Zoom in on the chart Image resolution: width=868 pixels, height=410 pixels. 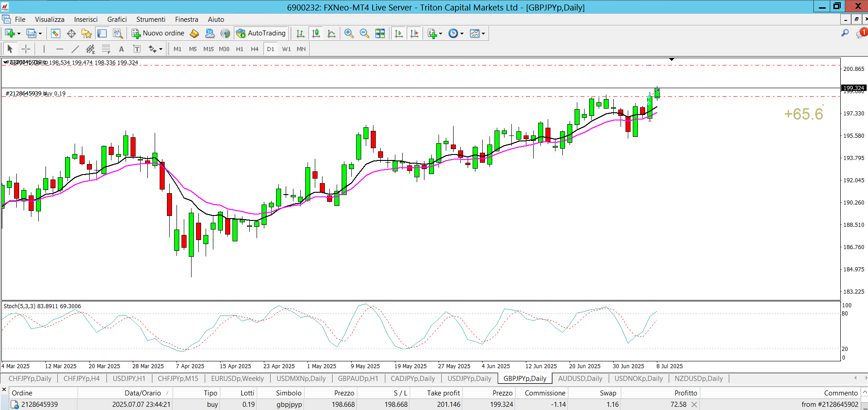[349, 33]
